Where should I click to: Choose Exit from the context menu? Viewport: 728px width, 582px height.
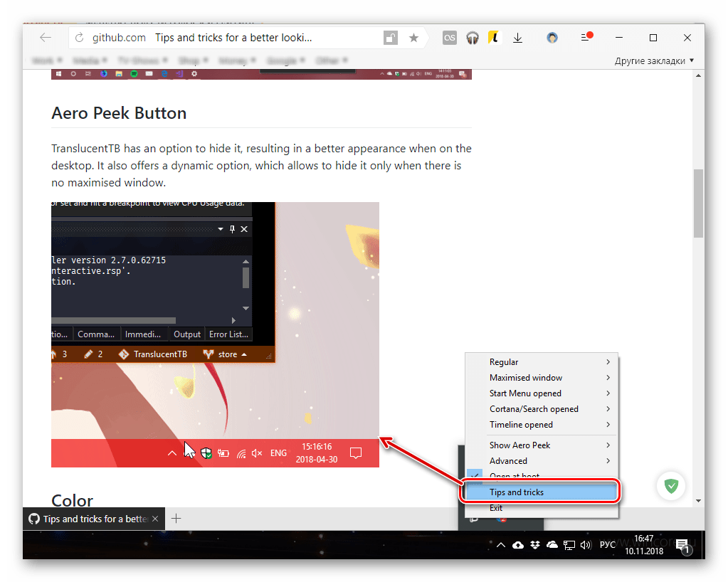click(x=496, y=508)
